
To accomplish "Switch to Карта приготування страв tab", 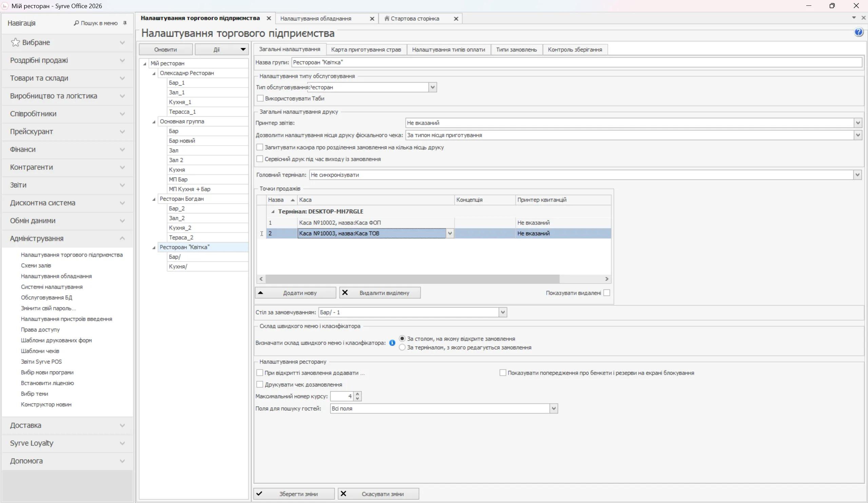I will click(x=366, y=49).
